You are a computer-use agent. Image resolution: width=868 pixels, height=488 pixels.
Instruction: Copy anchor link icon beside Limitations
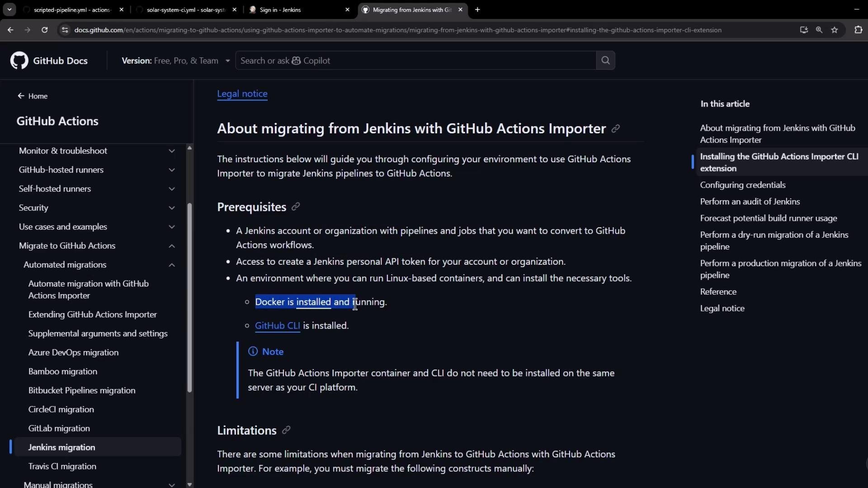[286, 430]
